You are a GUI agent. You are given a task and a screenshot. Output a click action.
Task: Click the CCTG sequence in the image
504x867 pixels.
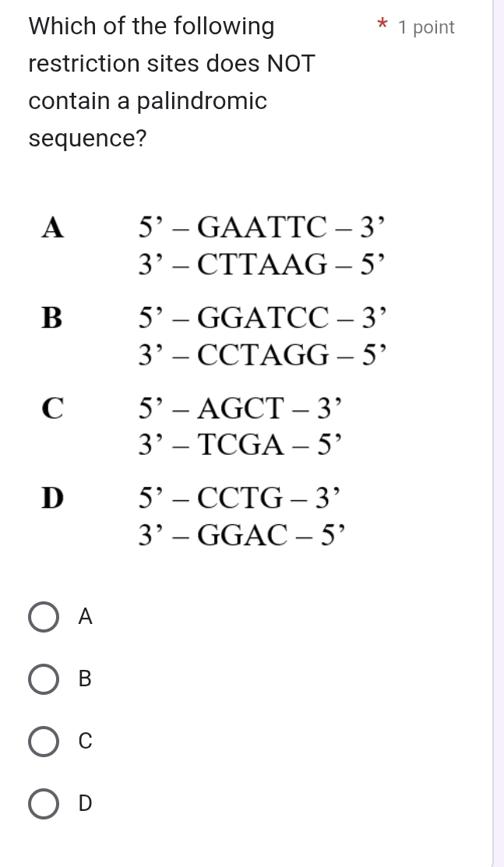242,496
